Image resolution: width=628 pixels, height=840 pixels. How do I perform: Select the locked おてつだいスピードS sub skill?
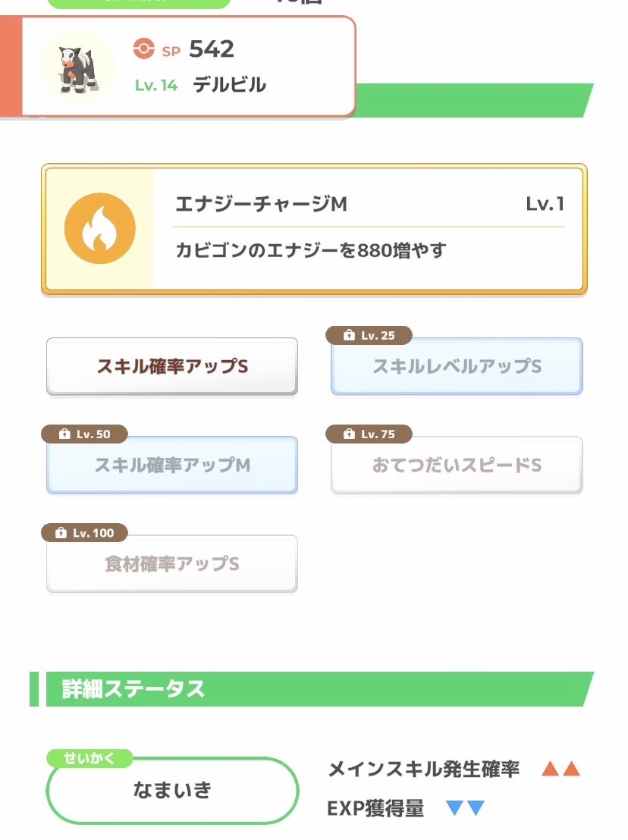(x=457, y=465)
